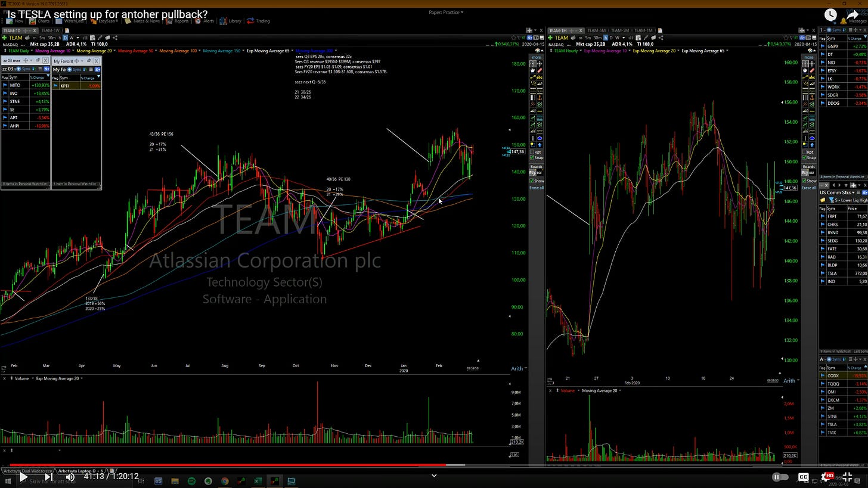The image size is (868, 488).
Task: Create New item from toolbar
Action: pos(14,21)
